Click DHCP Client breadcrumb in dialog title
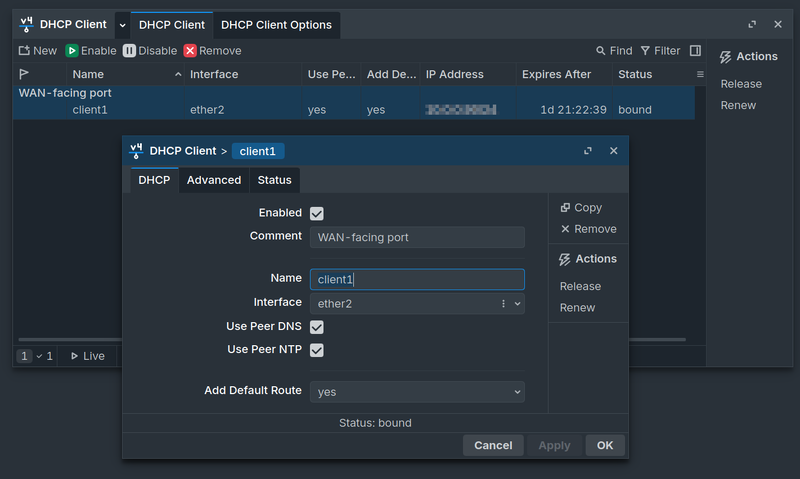The height and width of the screenshot is (479, 800). click(183, 151)
